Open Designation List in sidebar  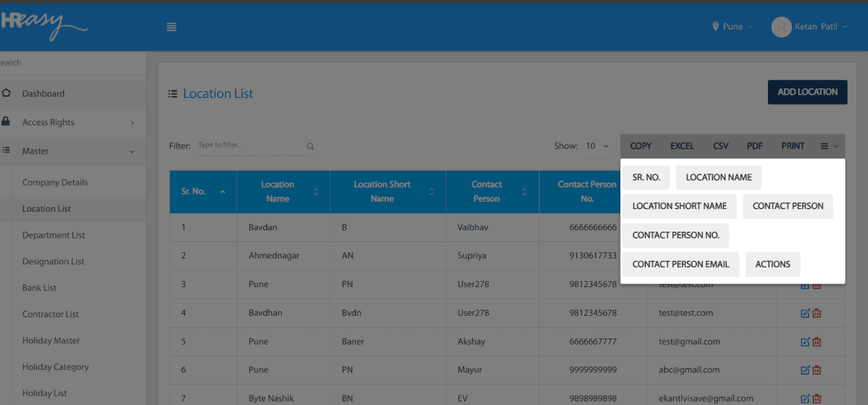click(53, 261)
